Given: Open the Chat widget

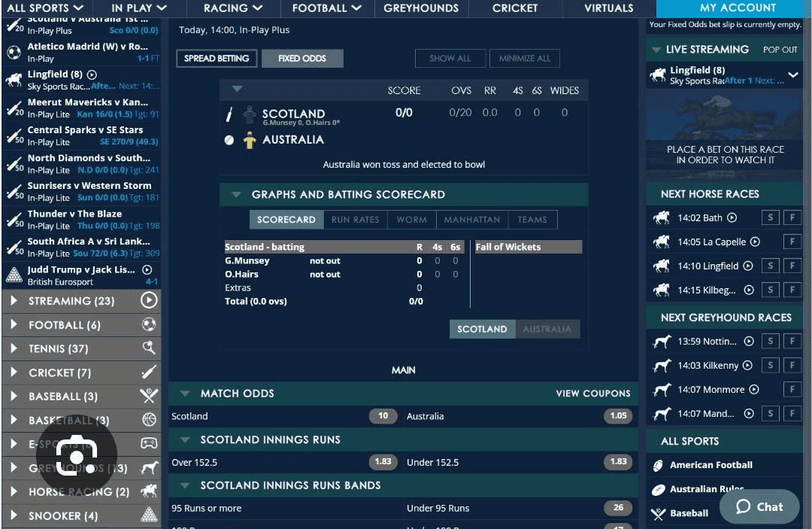Looking at the screenshot, I should click(x=759, y=507).
